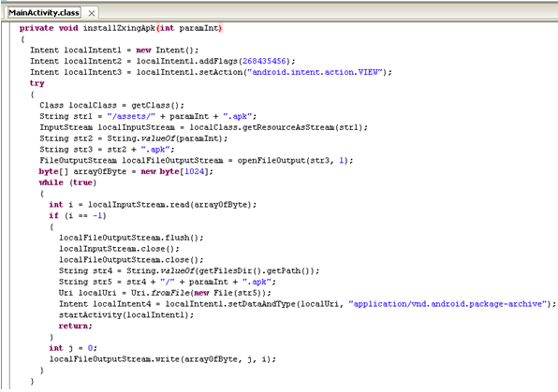Click the Uri.fromFile(new File(str5)) line
Viewport: 558px width, 392px height.
pyautogui.click(x=165, y=293)
